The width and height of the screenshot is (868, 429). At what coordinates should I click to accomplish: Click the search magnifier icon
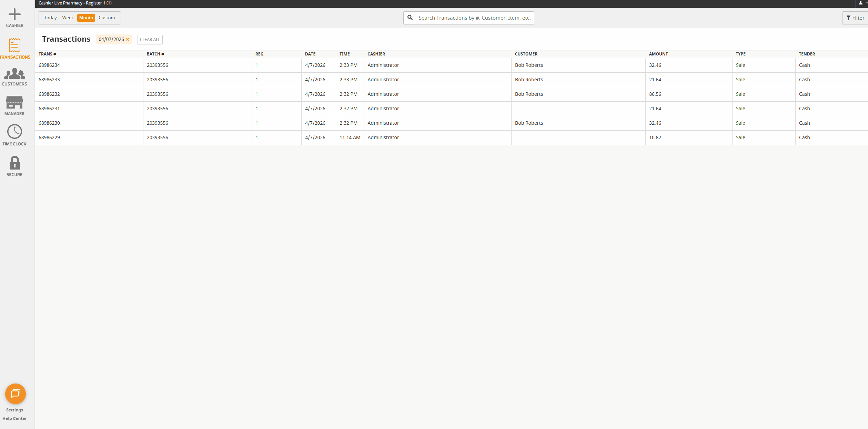[x=410, y=18]
